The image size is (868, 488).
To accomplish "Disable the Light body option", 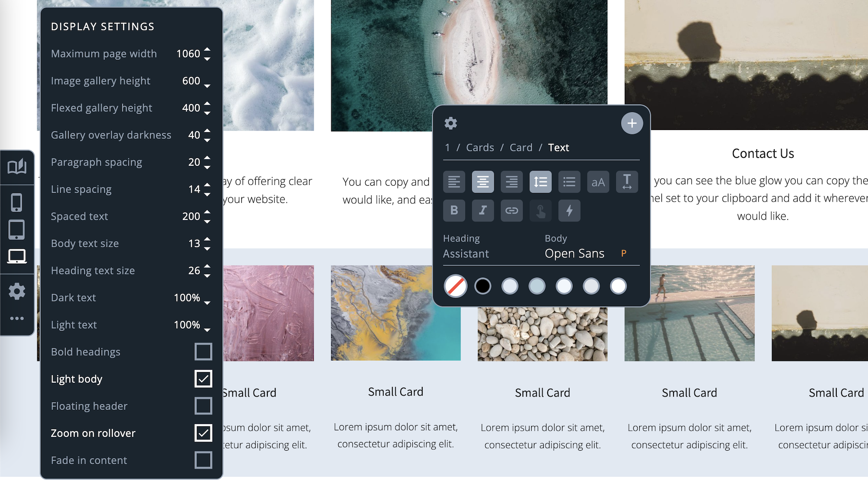I will tap(203, 379).
